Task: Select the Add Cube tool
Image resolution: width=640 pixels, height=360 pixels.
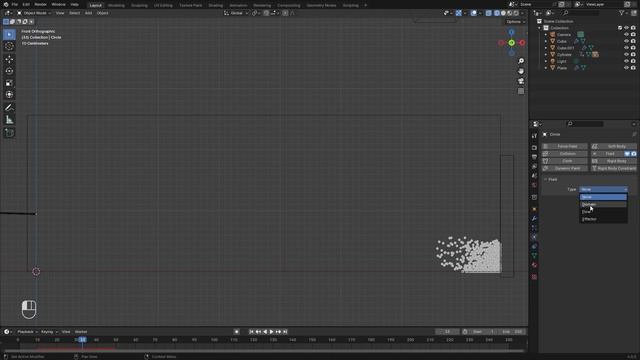Action: (9, 133)
